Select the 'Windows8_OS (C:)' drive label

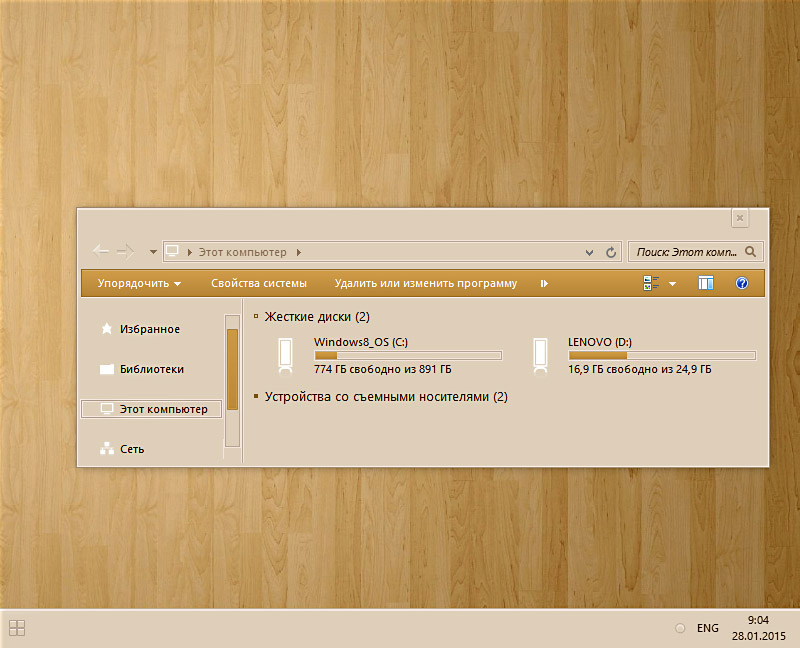(x=361, y=342)
